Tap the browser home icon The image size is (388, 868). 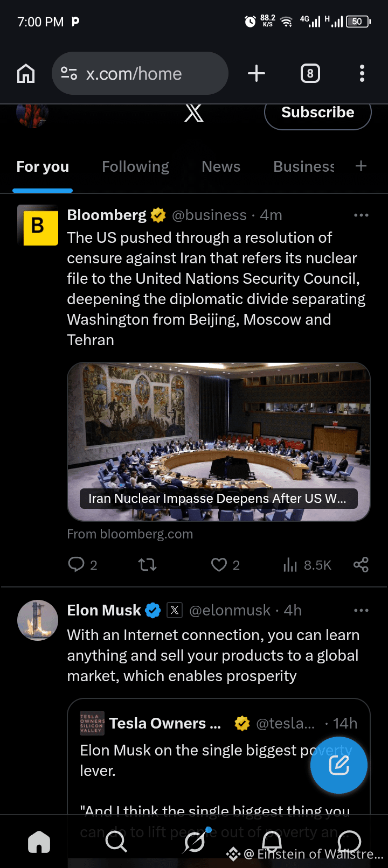click(x=26, y=73)
